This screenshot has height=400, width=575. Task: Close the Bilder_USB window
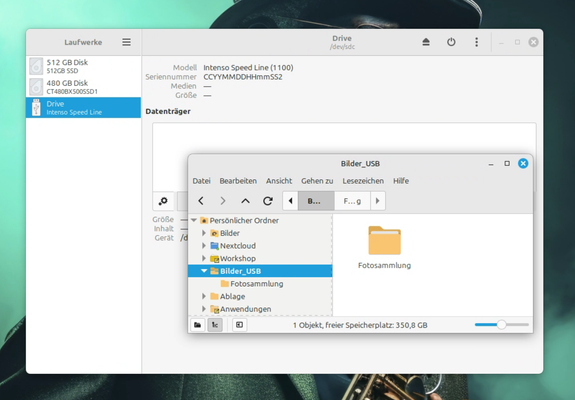(523, 164)
